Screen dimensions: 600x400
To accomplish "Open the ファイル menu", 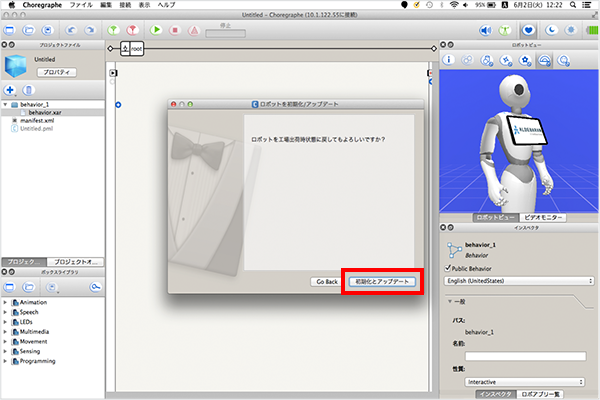I will (81, 5).
